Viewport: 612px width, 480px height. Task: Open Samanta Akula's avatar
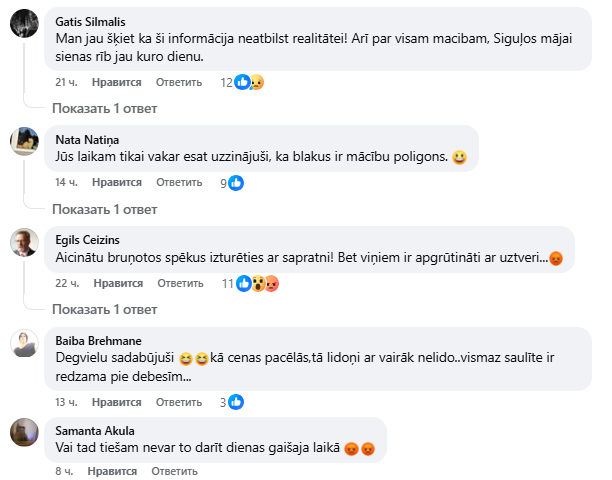[x=25, y=432]
